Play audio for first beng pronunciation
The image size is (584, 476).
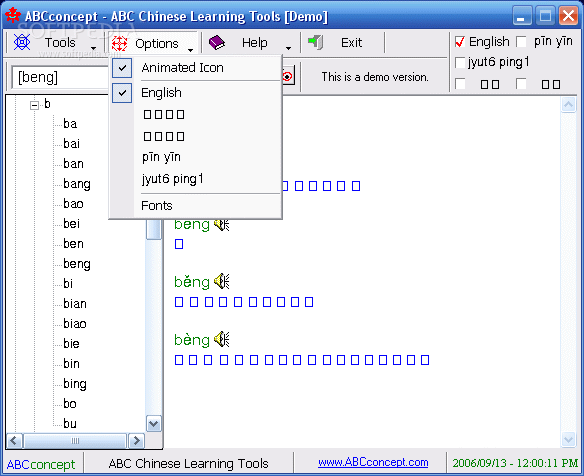tap(222, 224)
